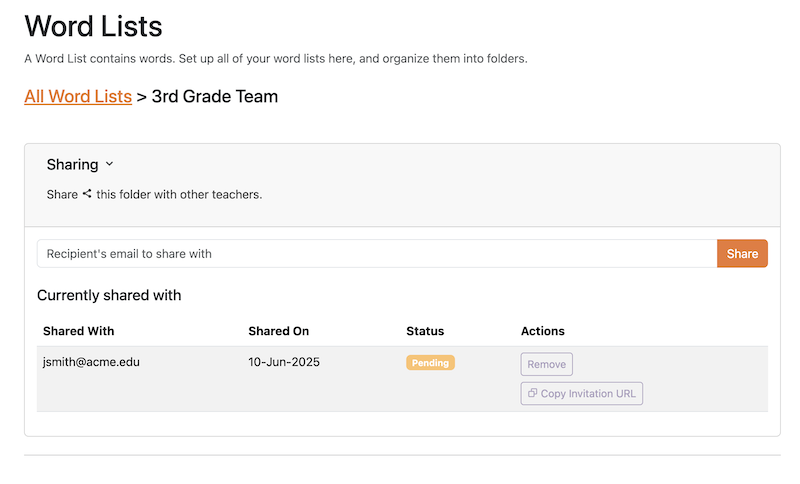The image size is (800, 484).
Task: Click the copy icon on Copy Invitation URL
Action: tap(532, 394)
